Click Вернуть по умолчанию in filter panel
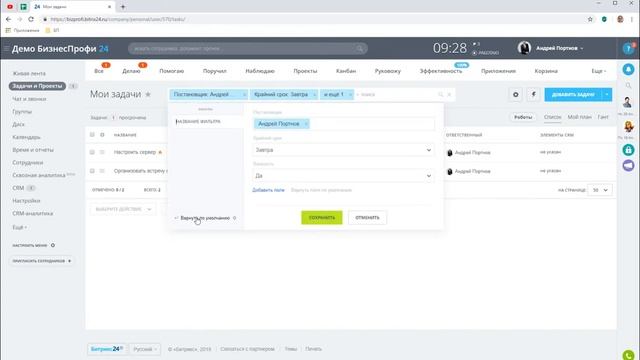640x360 pixels. tap(205, 218)
